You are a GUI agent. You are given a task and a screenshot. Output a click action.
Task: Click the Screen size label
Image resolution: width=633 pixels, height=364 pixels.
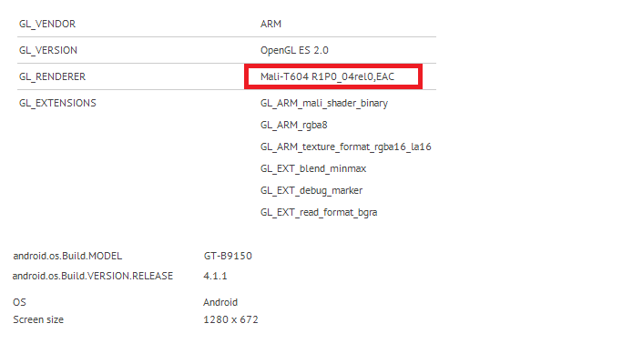coord(38,319)
